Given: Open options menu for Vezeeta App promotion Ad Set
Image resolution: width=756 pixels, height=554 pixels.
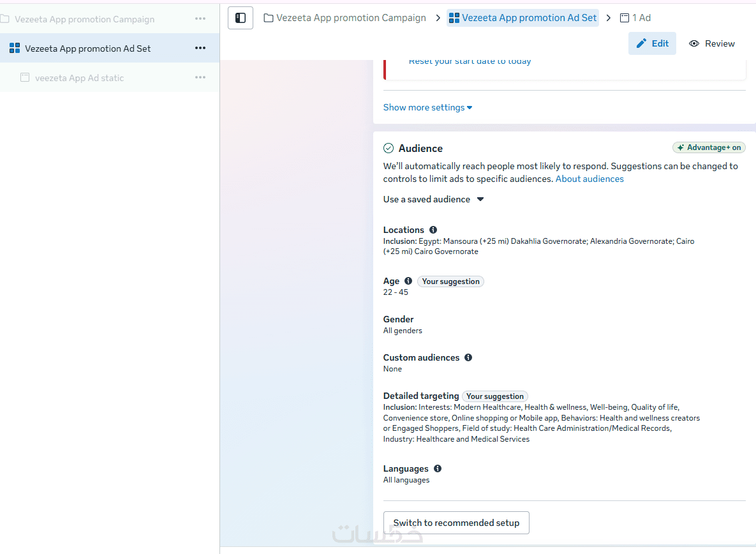Looking at the screenshot, I should [200, 49].
